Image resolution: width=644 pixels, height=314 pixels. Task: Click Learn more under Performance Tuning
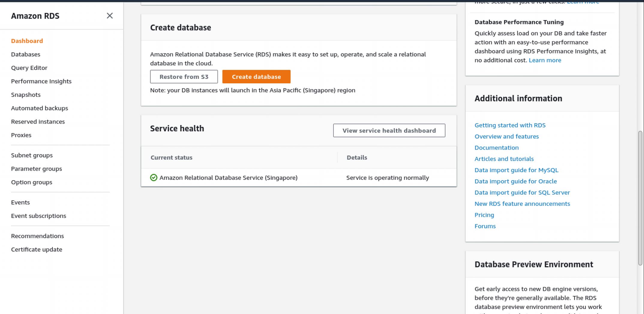tap(544, 60)
